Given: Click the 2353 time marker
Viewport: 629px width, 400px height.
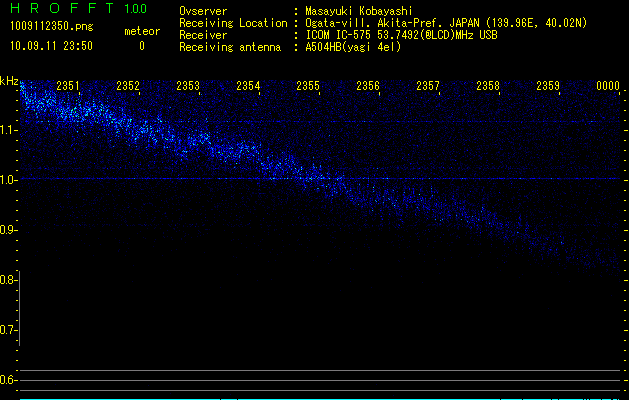Looking at the screenshot, I should [188, 85].
